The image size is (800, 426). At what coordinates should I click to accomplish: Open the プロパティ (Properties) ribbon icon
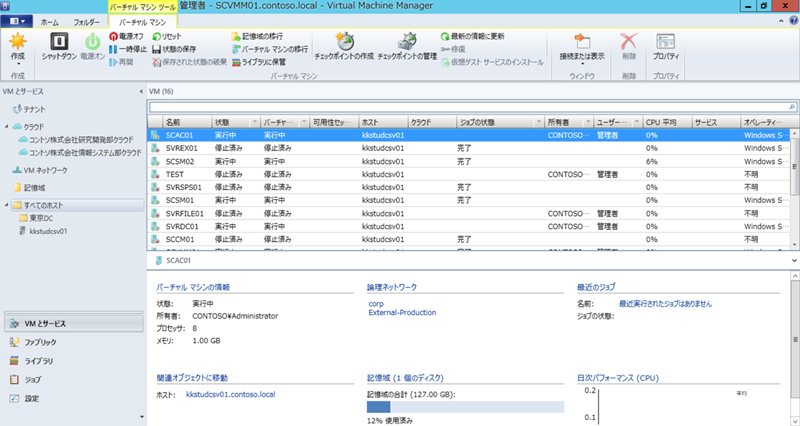pos(665,41)
